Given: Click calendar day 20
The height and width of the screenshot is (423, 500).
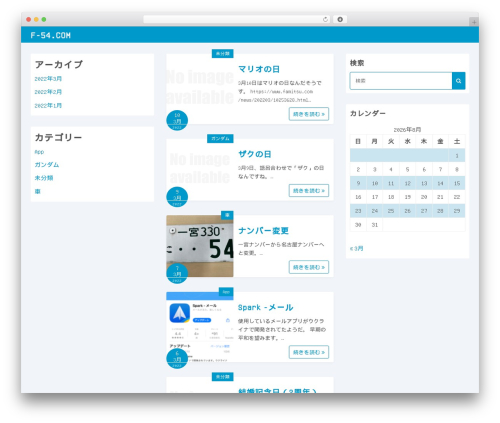Looking at the screenshot, I should click(x=424, y=197).
